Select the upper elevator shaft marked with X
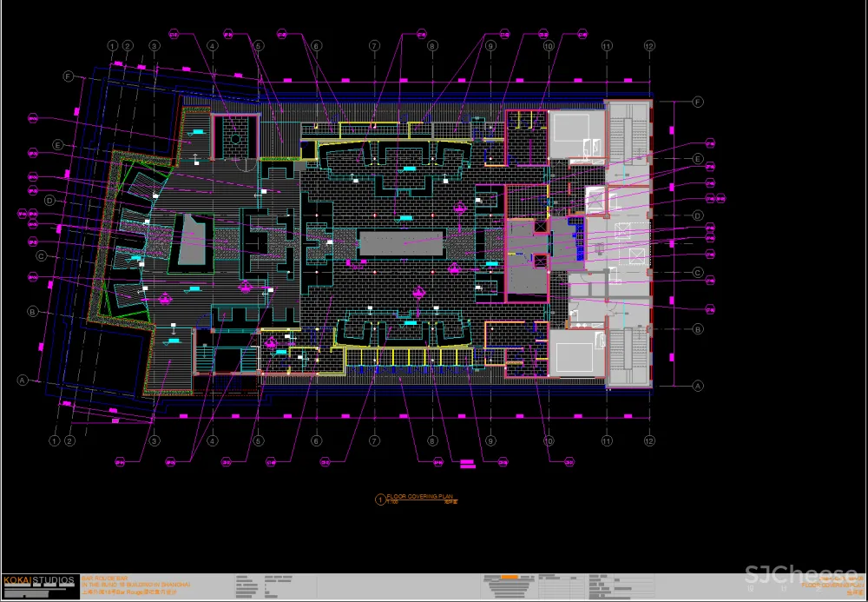This screenshot has height=602, width=868. [x=541, y=227]
